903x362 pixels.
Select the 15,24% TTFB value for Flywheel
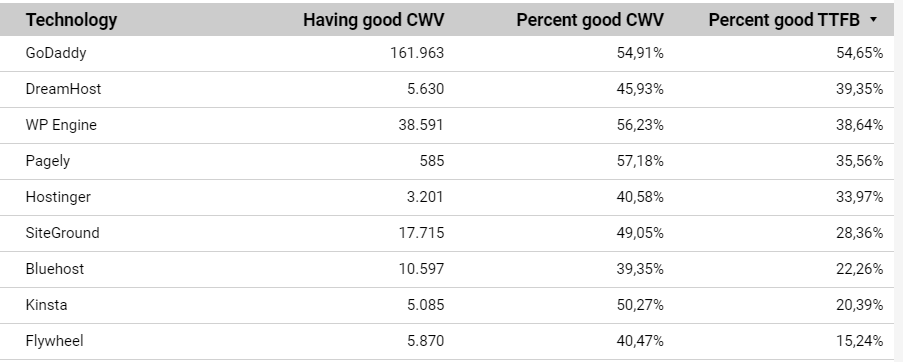(x=859, y=341)
